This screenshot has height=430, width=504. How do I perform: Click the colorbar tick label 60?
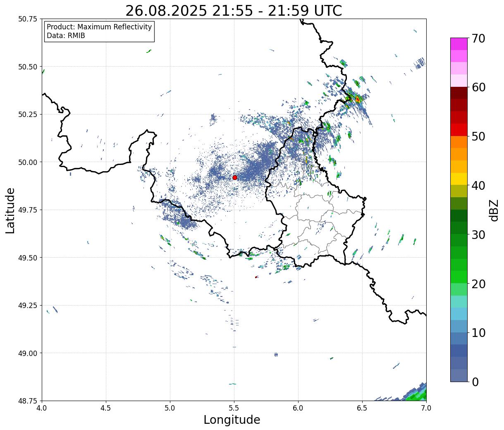click(x=478, y=87)
